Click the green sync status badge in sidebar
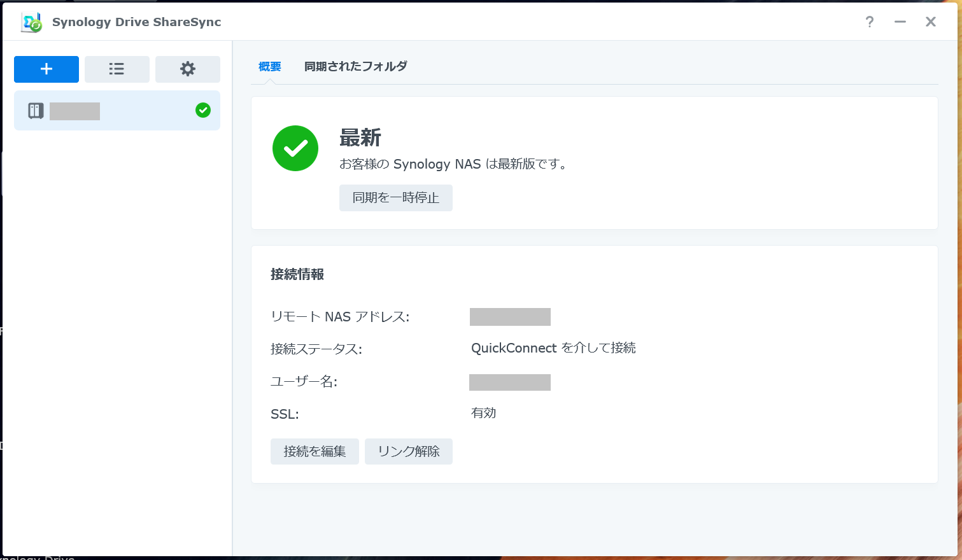Viewport: 962px width, 560px height. click(203, 109)
